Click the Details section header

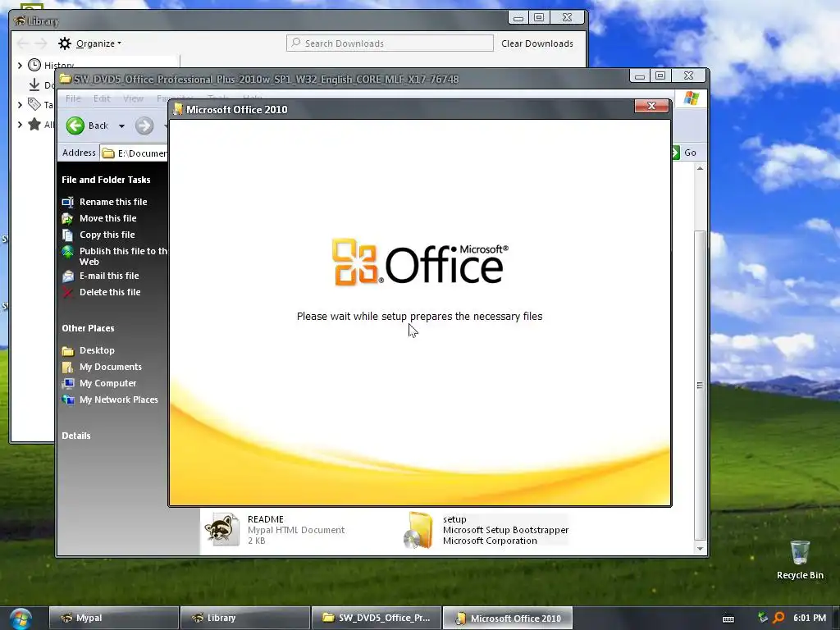point(76,436)
